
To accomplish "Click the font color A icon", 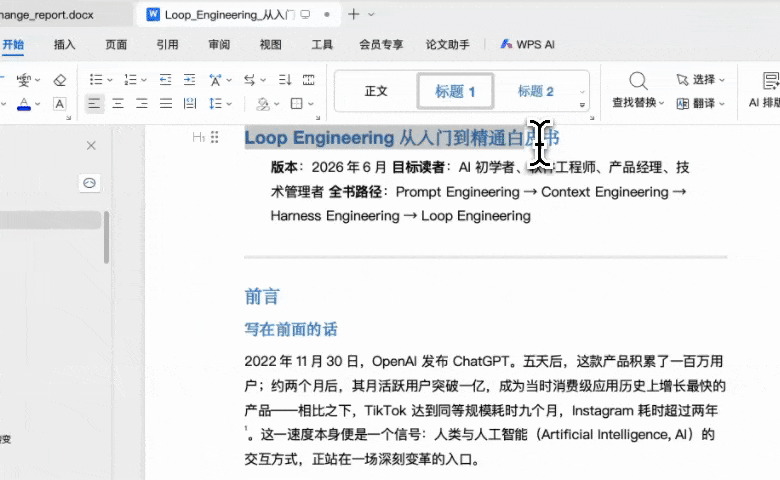I will coord(23,104).
